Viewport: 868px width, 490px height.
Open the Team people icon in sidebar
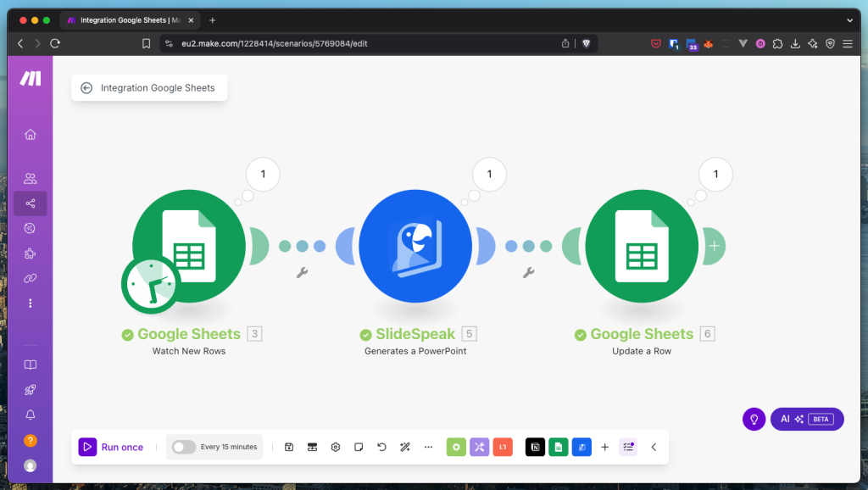(x=31, y=178)
